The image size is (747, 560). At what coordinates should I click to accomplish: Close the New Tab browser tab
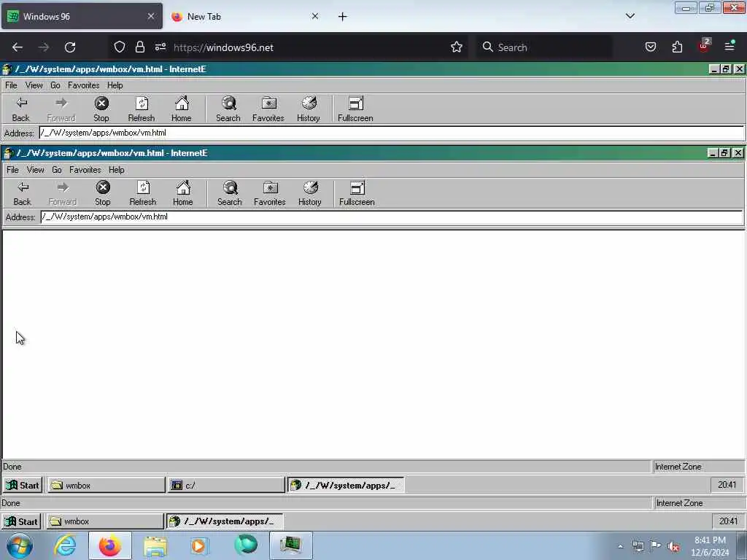[x=315, y=16]
